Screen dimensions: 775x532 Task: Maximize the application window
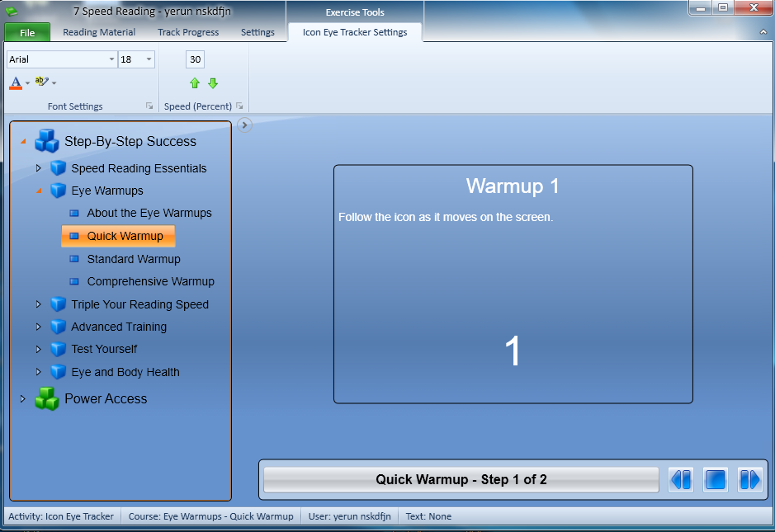click(723, 7)
